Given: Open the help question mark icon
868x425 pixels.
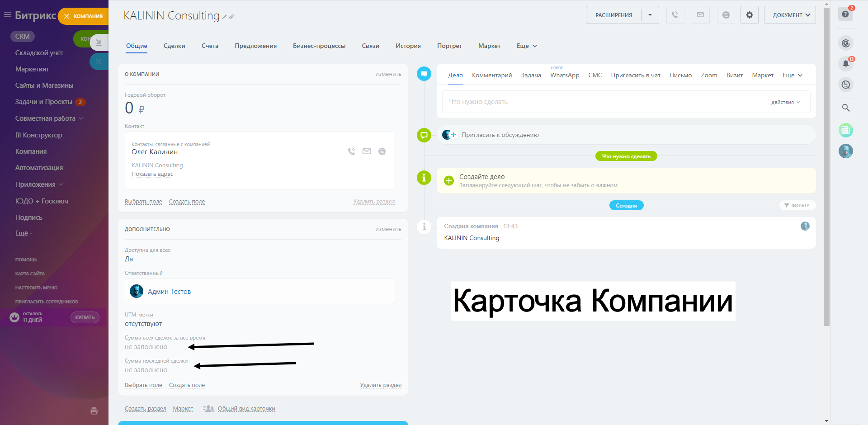Looking at the screenshot, I should [845, 14].
